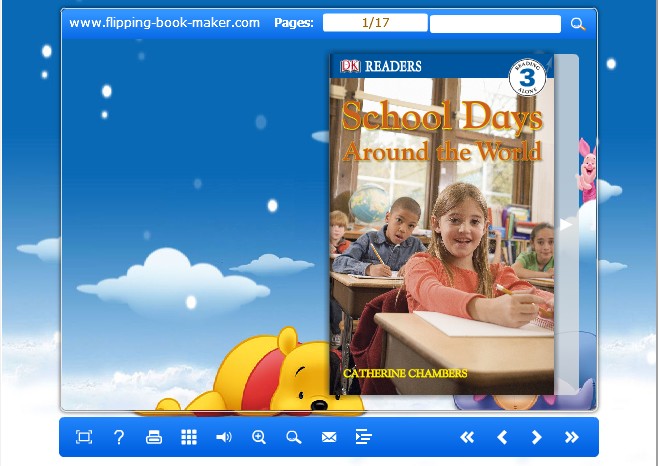
Task: Click the "Pages:" label
Action: (x=294, y=23)
